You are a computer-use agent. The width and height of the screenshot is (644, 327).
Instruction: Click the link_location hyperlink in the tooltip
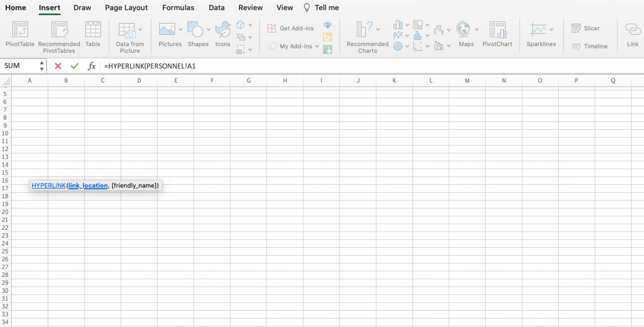[88, 185]
